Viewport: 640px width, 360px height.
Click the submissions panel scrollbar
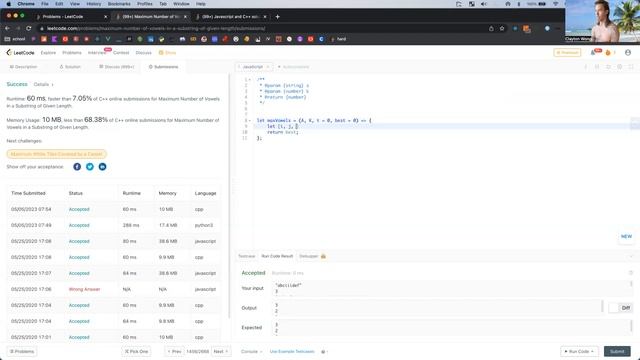[x=229, y=196]
